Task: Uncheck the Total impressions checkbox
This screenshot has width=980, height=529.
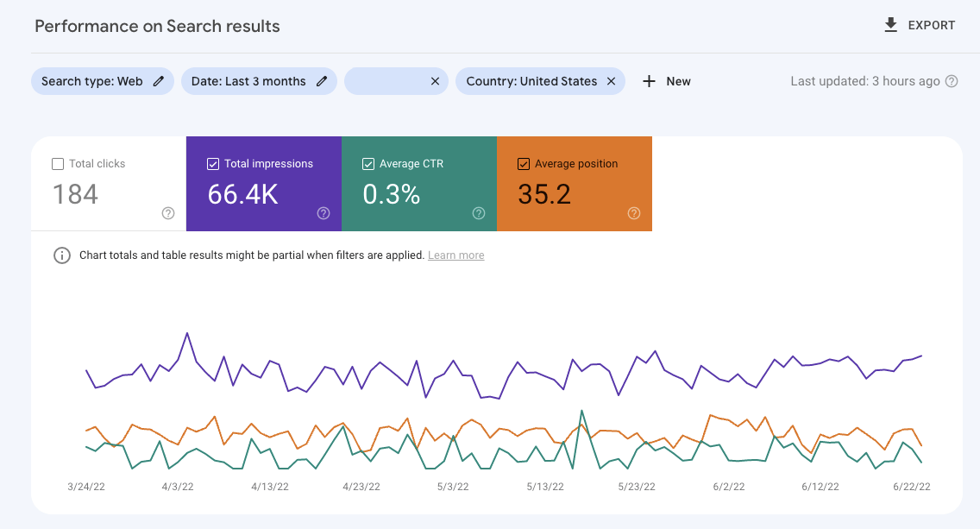Action: 211,163
